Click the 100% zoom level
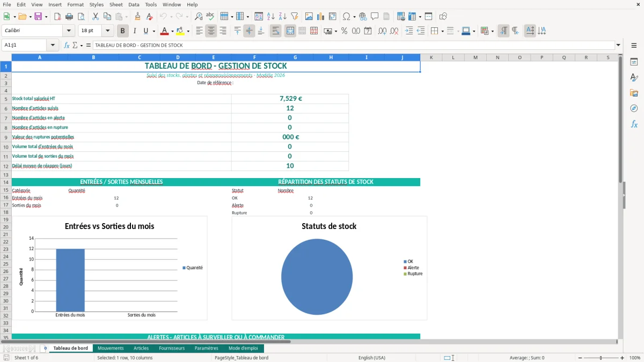The height and width of the screenshot is (362, 644). point(635,358)
